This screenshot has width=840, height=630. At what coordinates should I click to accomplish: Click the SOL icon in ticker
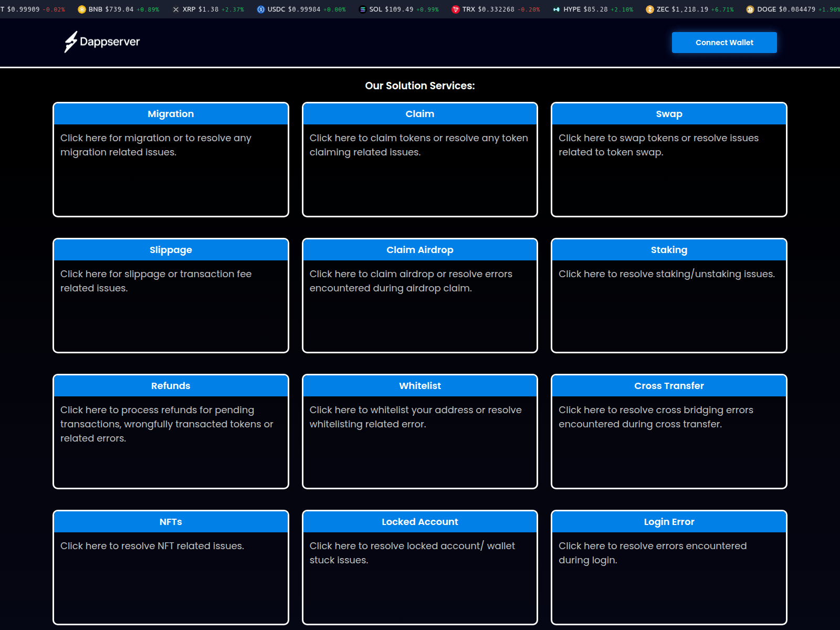362,9
